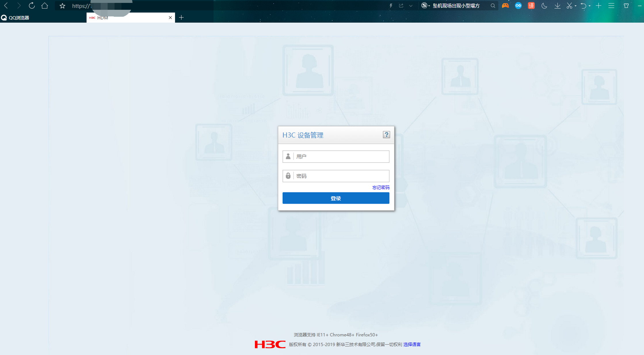Click the screenshot scissors icon
The width and height of the screenshot is (644, 355).
point(569,6)
